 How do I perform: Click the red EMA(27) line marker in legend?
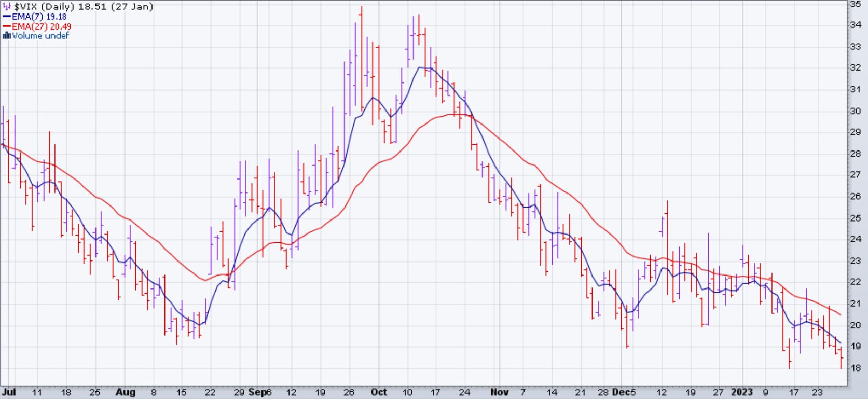(7, 26)
